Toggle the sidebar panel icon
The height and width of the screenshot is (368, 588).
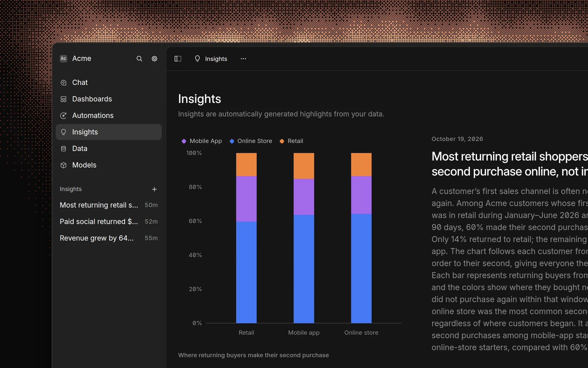click(178, 59)
